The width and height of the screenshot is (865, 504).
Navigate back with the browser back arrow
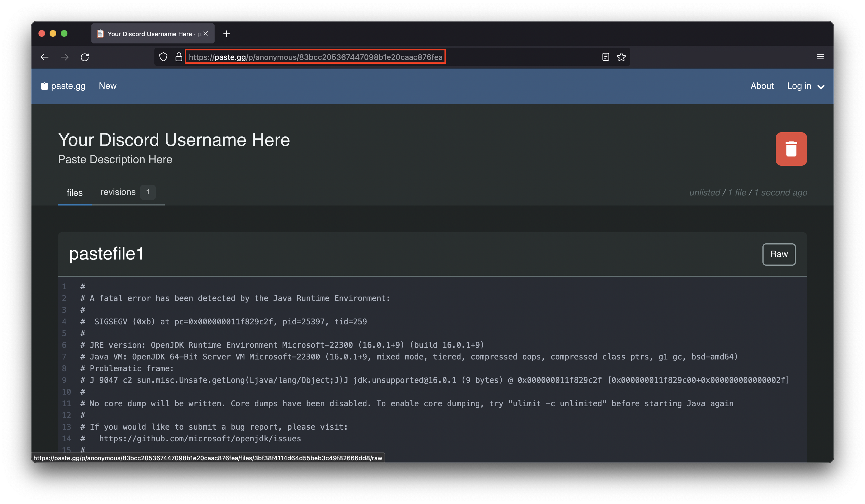(x=44, y=57)
